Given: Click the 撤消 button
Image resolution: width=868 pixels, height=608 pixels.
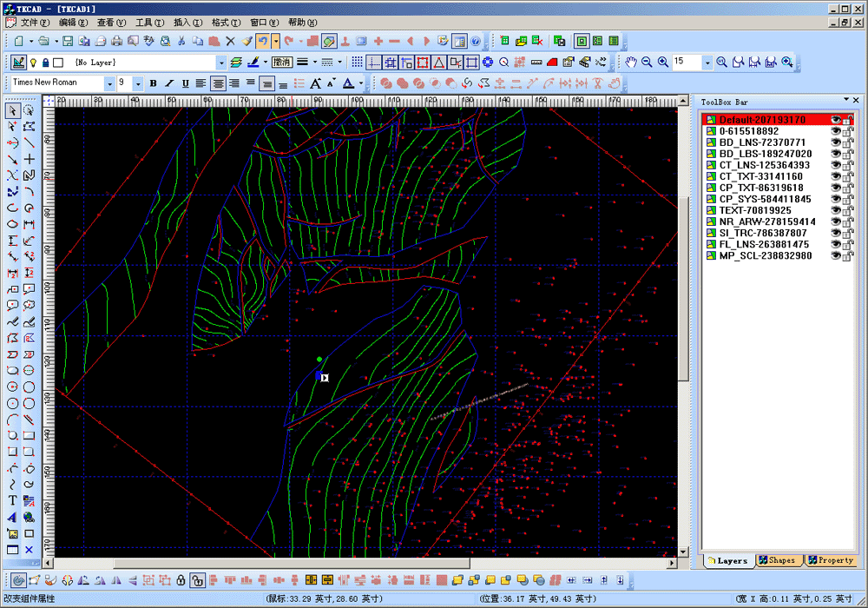Looking at the screenshot, I should (281, 63).
